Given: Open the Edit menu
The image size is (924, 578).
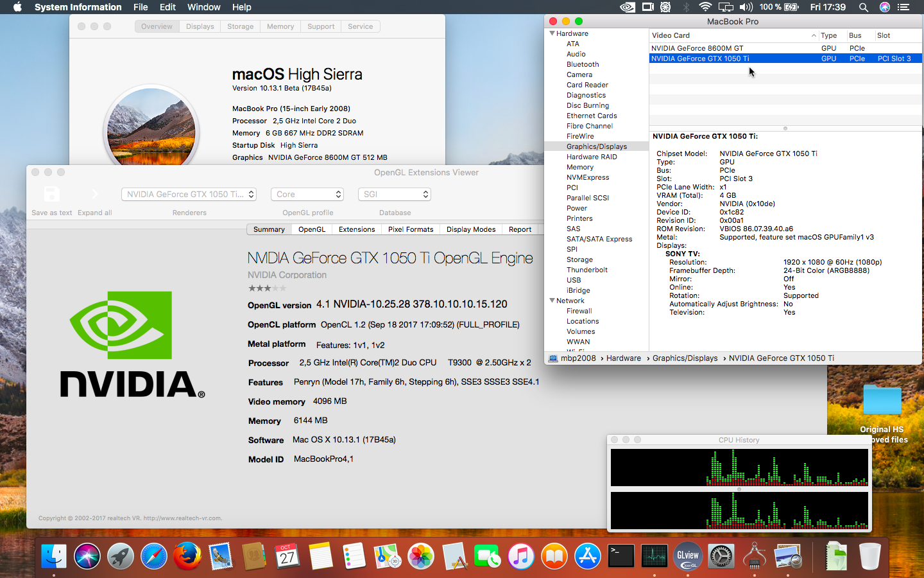Looking at the screenshot, I should 167,7.
